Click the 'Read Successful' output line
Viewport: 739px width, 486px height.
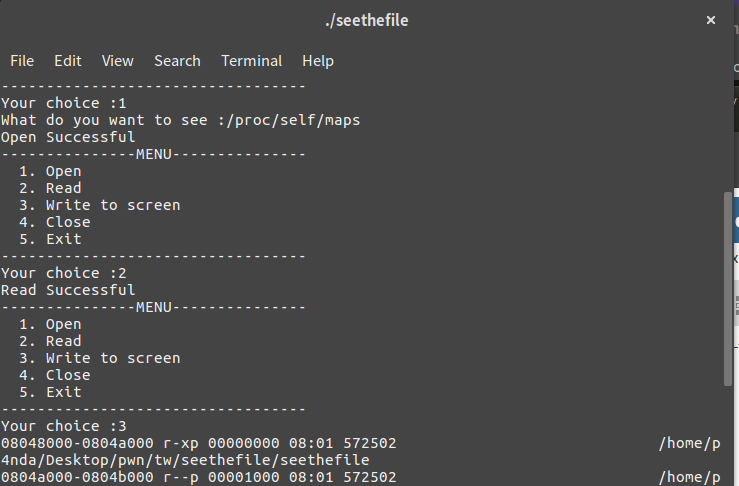[68, 290]
